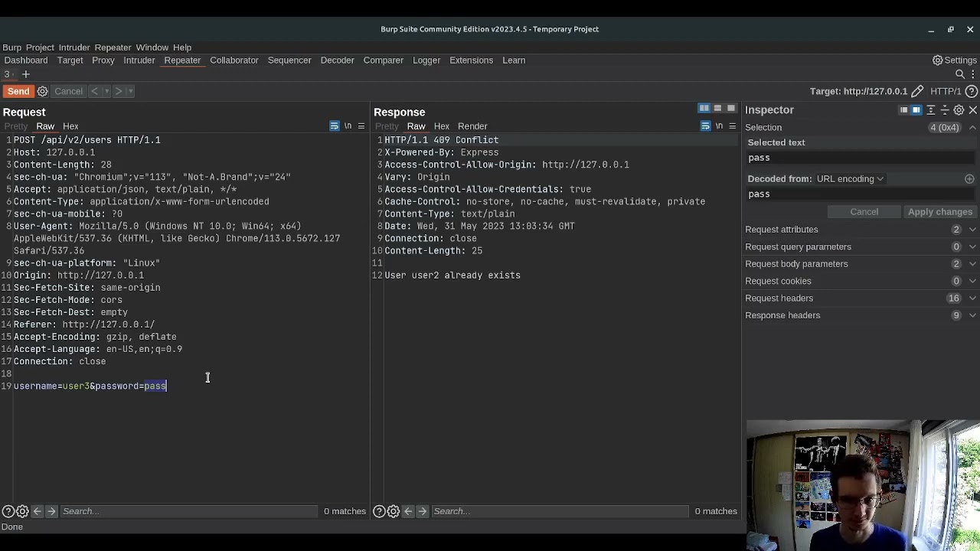The height and width of the screenshot is (551, 980).
Task: Open previous-history dropdown arrow beside back button
Action: (x=106, y=92)
